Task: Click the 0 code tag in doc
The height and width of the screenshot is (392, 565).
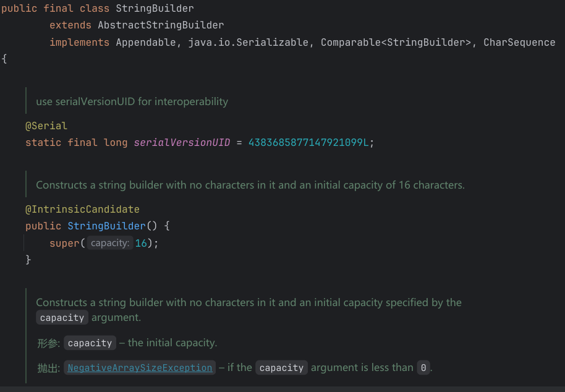Action: click(423, 368)
